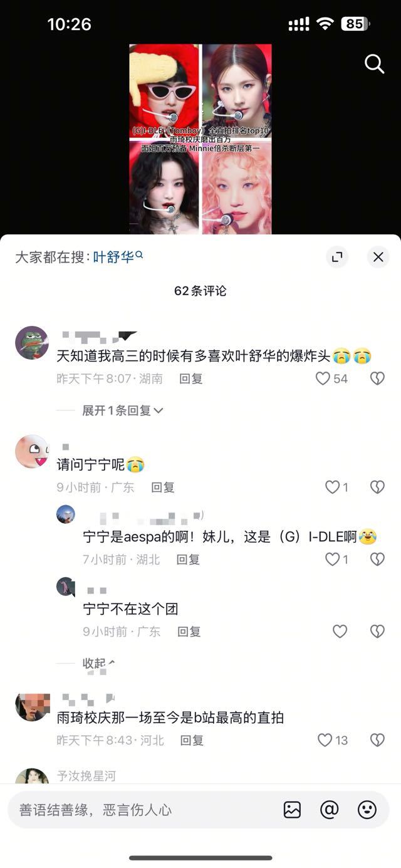Screen dimensions: 401x868
Task: Collapse replies with 收起
Action: click(99, 663)
